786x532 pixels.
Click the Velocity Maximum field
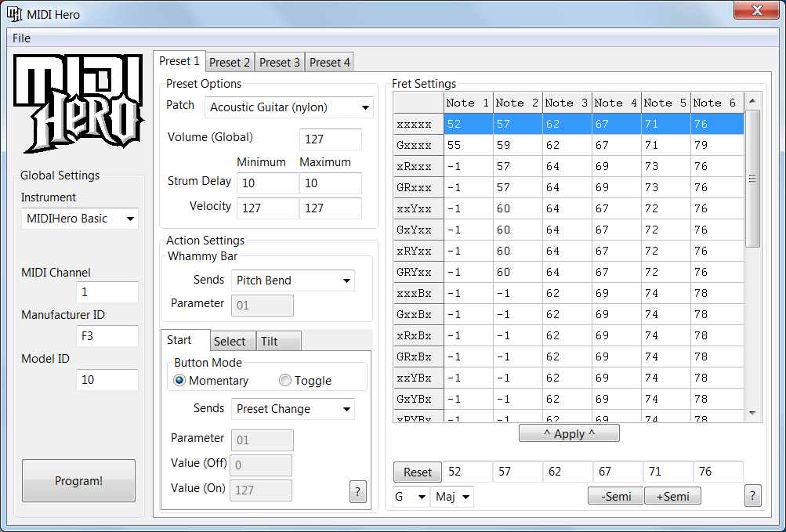(x=331, y=208)
